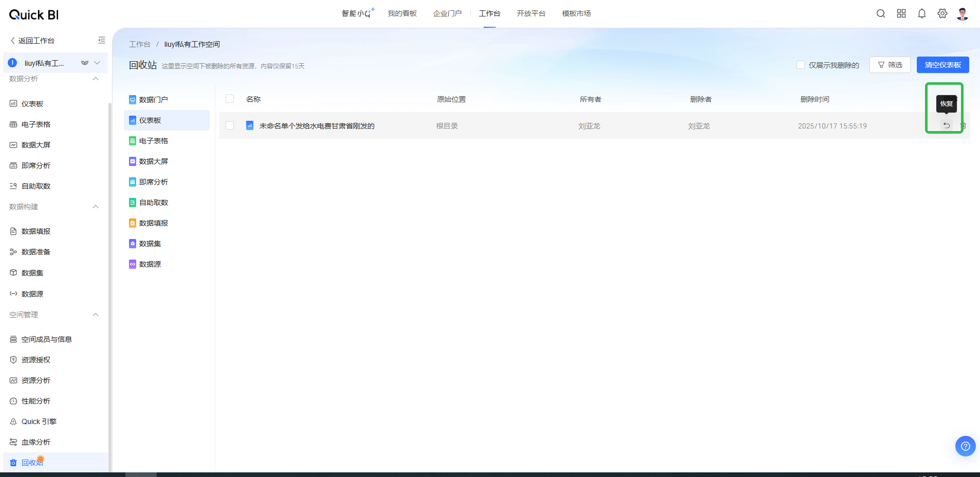Select the checkbox for the deleted dashboard row
Viewport: 980px width, 477px height.
(x=230, y=125)
